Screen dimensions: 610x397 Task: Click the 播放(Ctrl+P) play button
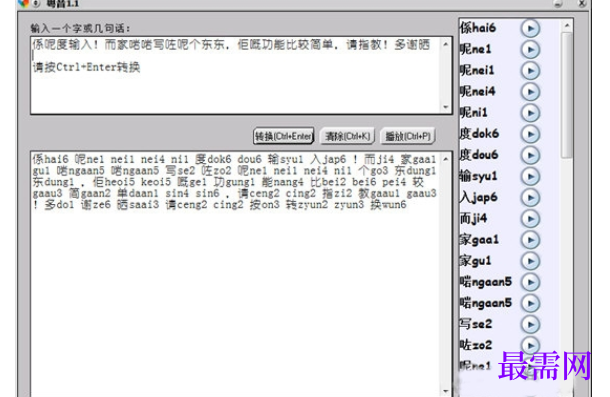tap(408, 136)
